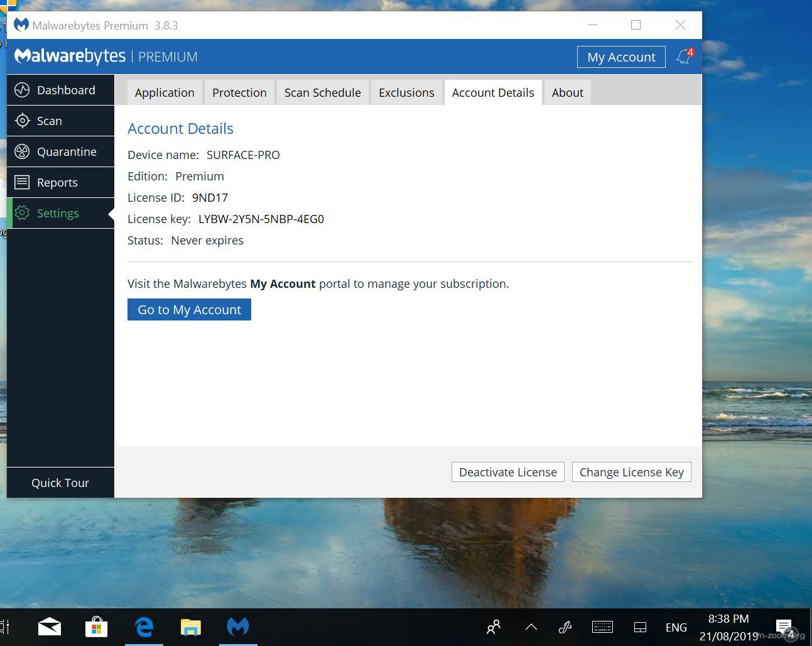The width and height of the screenshot is (812, 646).
Task: Click the Reports list icon in sidebar
Action: click(22, 182)
